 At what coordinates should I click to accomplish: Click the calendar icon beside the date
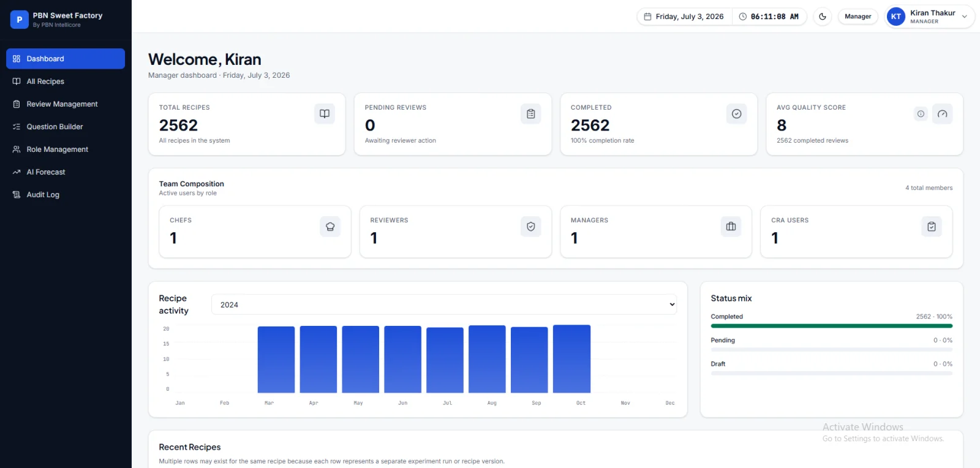click(647, 17)
